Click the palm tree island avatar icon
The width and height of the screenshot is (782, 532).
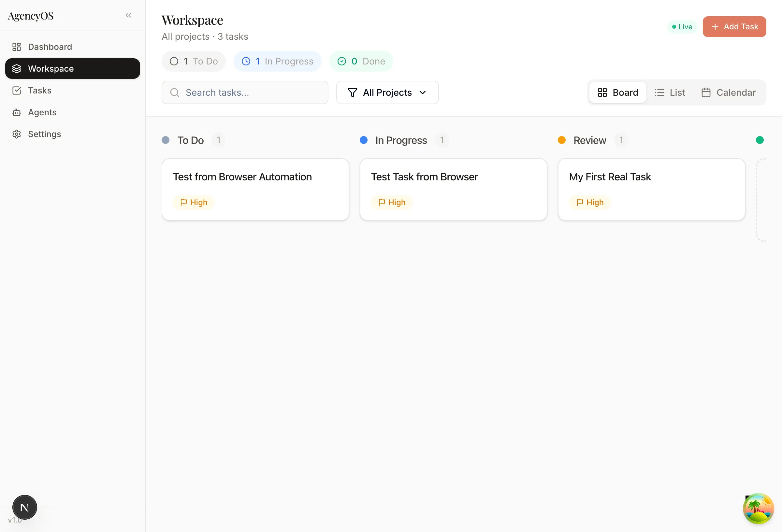758,509
